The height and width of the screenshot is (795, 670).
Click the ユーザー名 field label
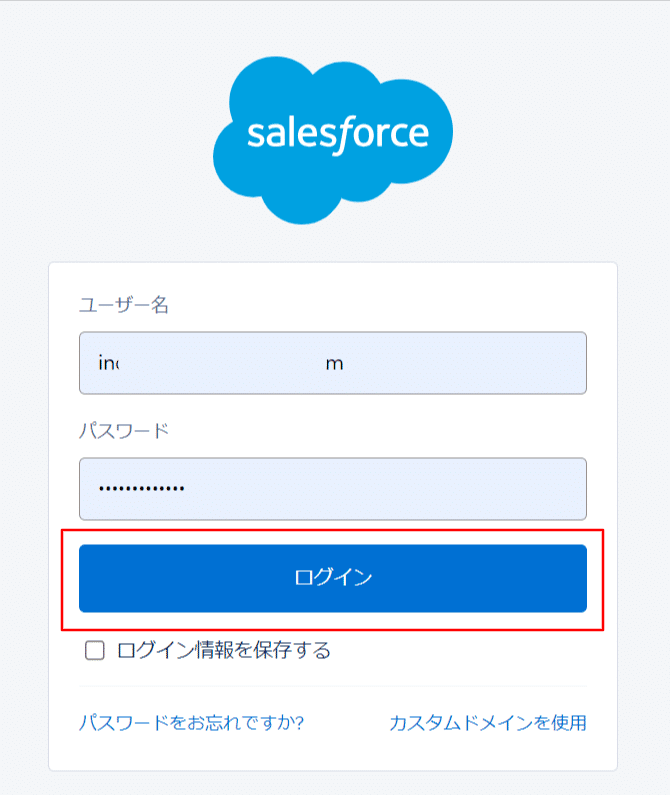tap(123, 305)
